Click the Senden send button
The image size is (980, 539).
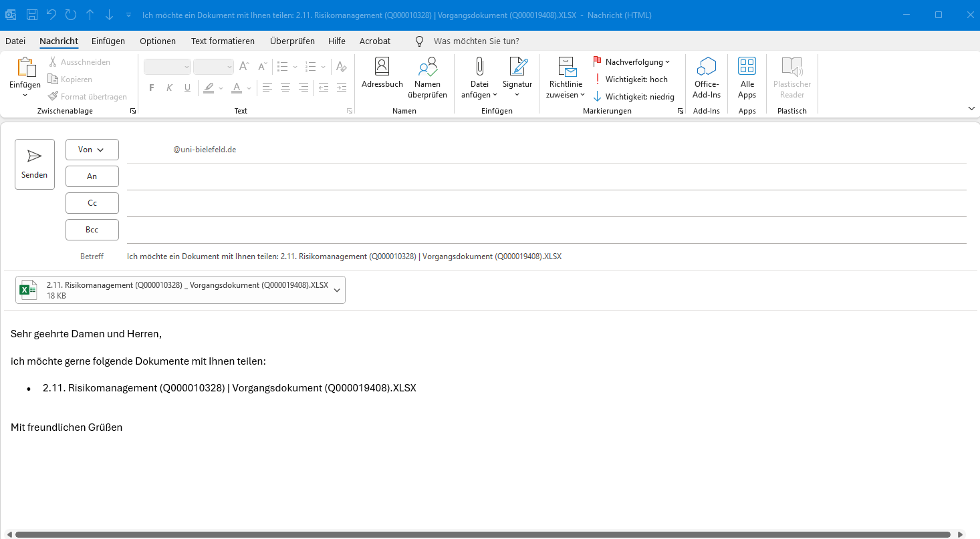click(35, 164)
